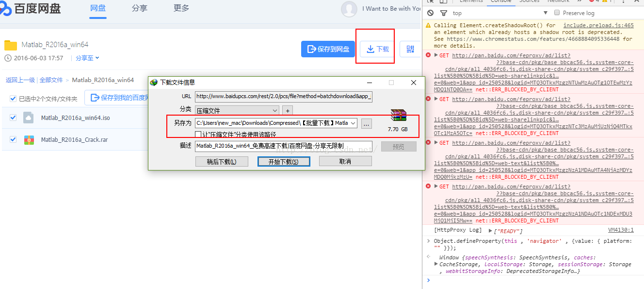Open include.preload.js:465 source link
This screenshot has width=644, height=289.
pos(598,25)
